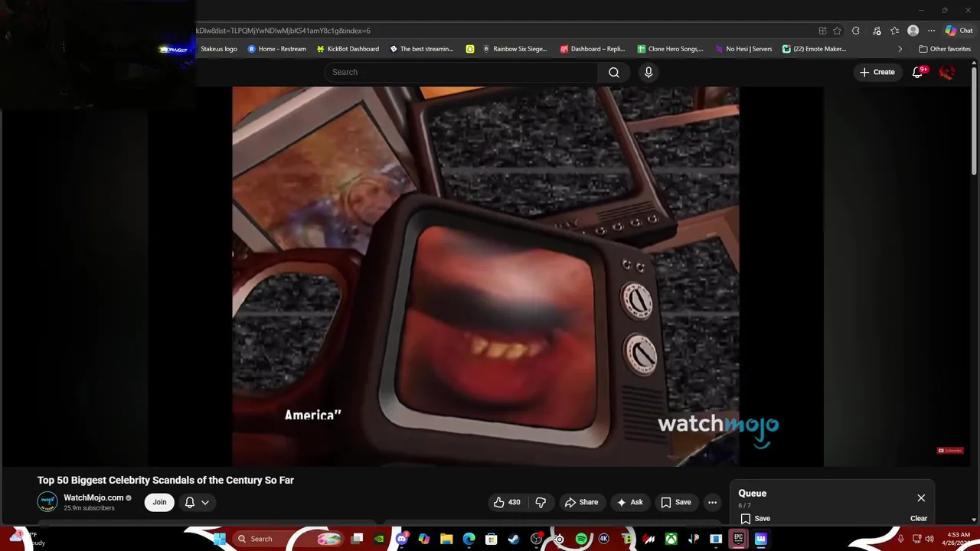The image size is (980, 551).
Task: Save the video to a playlist
Action: coord(675,502)
